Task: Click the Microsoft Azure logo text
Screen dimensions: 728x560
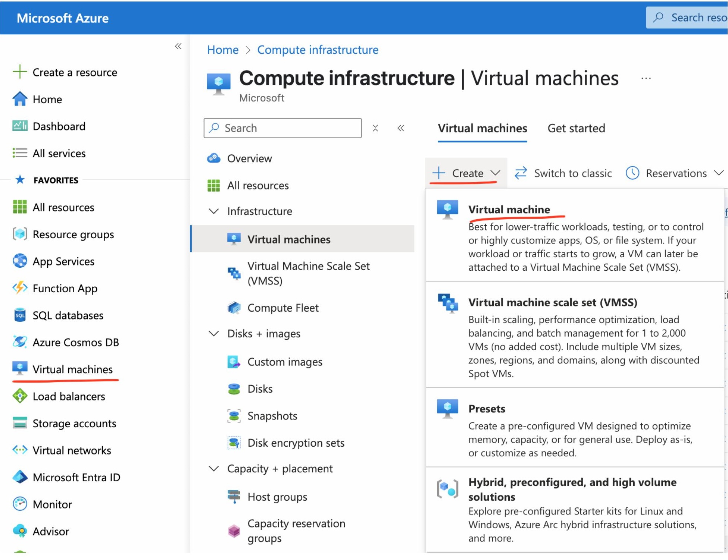Action: pyautogui.click(x=62, y=18)
